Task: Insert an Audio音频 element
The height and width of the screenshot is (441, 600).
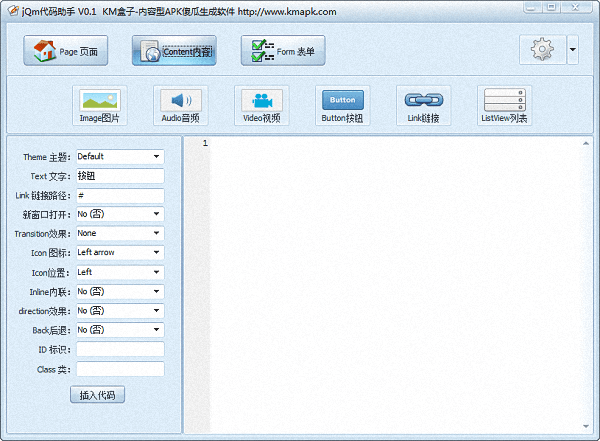Action: point(180,101)
